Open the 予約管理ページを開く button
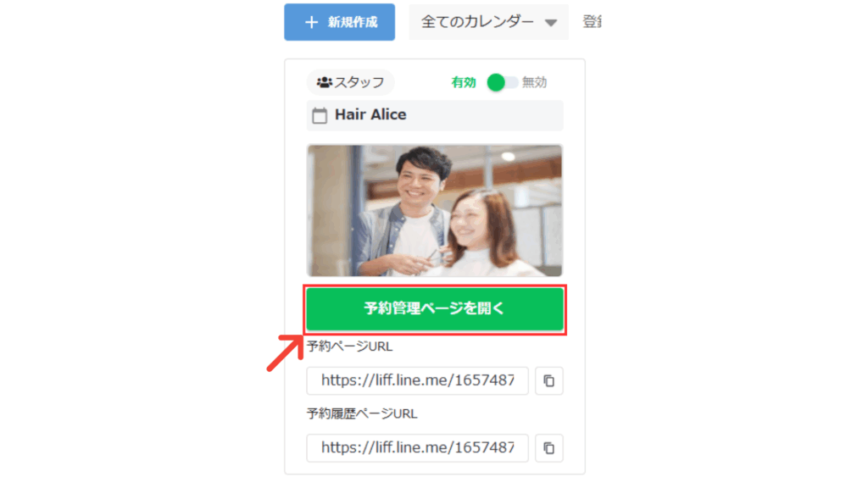The width and height of the screenshot is (868, 488). point(434,308)
